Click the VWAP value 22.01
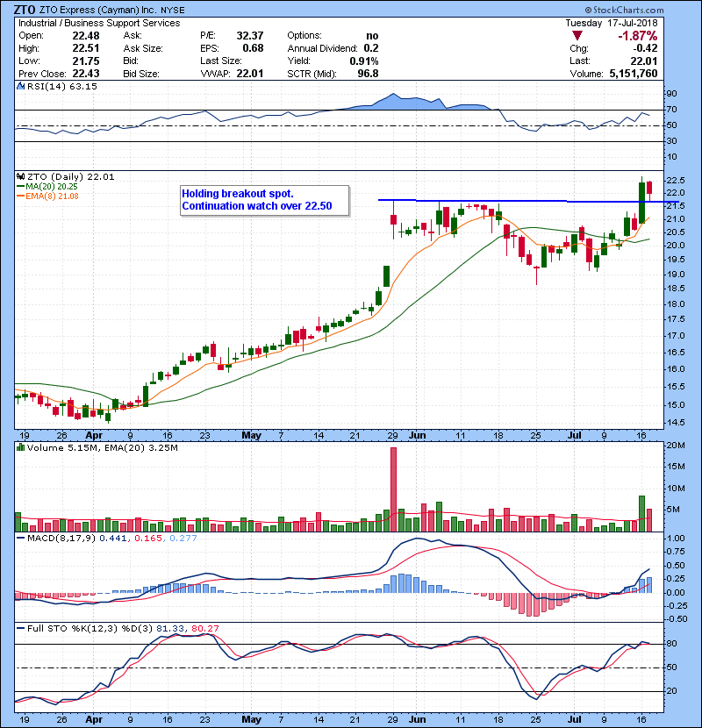Viewport: 702px width, 728px height. [250, 74]
